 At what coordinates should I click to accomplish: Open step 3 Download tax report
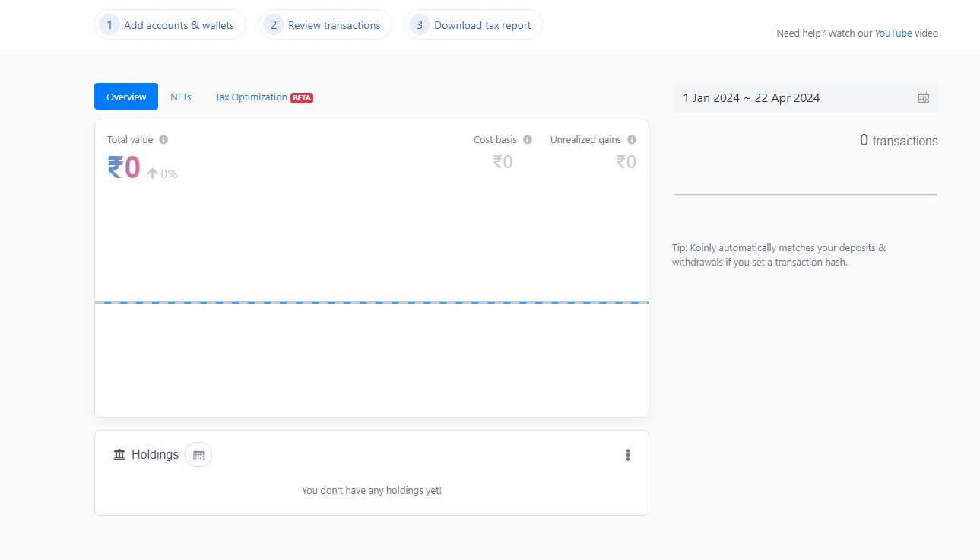pyautogui.click(x=474, y=25)
